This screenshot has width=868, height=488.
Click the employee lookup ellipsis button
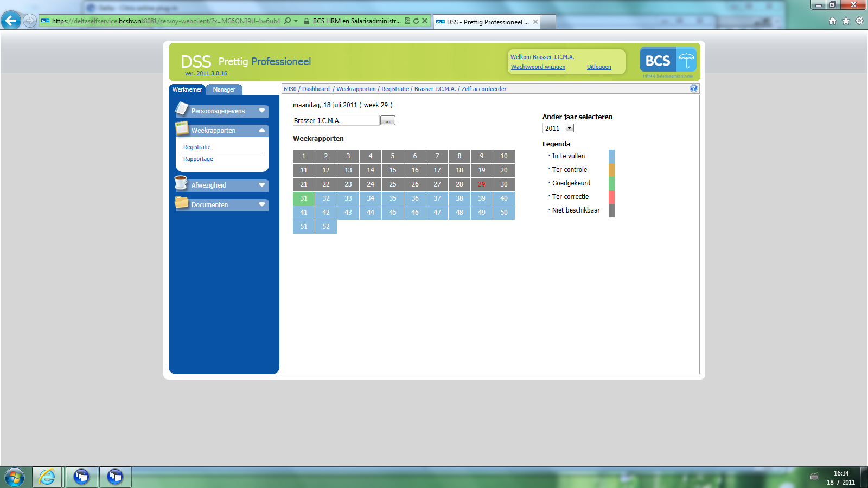click(x=388, y=120)
